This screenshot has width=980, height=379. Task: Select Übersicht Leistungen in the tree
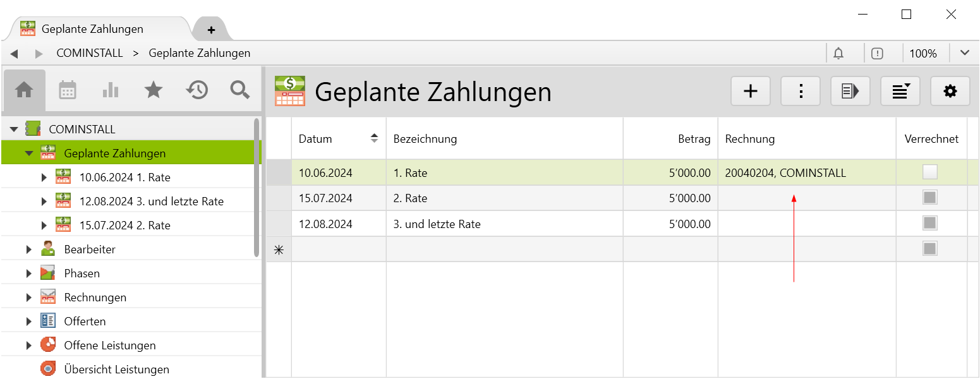pyautogui.click(x=116, y=370)
